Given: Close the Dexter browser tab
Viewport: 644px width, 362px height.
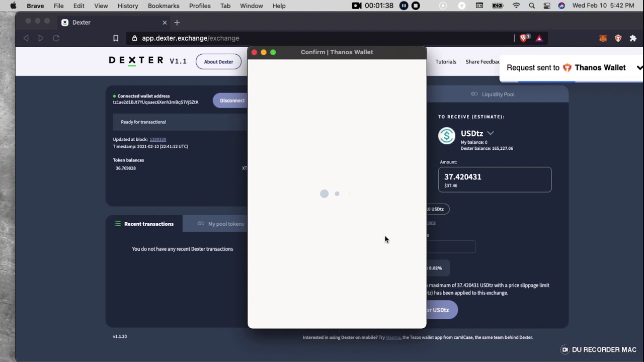Looking at the screenshot, I should click(165, 23).
